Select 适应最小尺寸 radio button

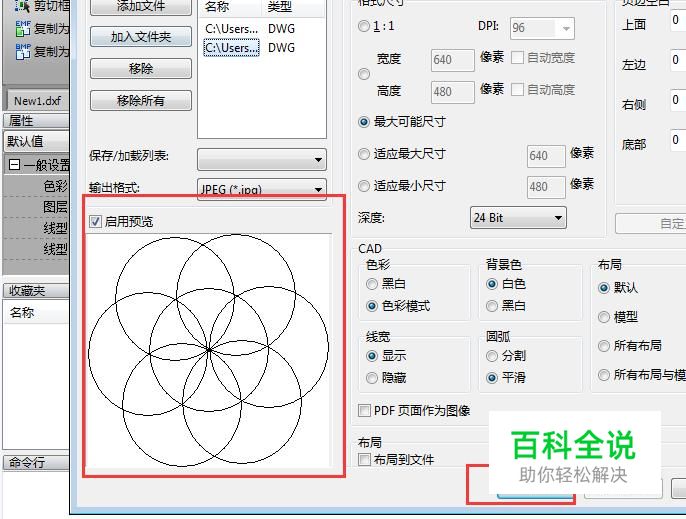click(364, 186)
